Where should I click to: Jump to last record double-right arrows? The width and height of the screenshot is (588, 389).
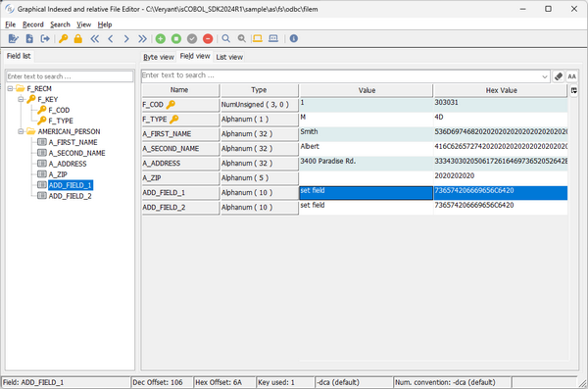point(142,38)
